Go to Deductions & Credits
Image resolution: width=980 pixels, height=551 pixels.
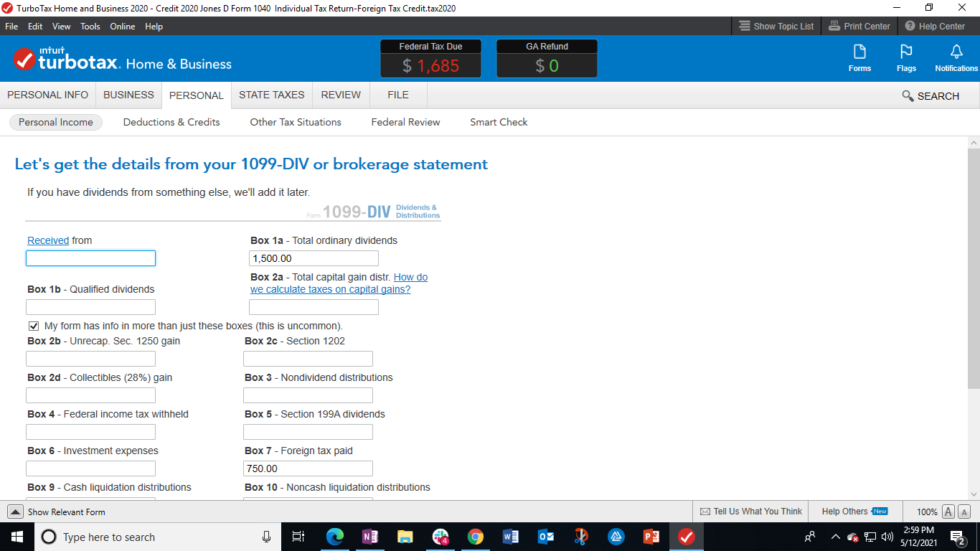[171, 122]
